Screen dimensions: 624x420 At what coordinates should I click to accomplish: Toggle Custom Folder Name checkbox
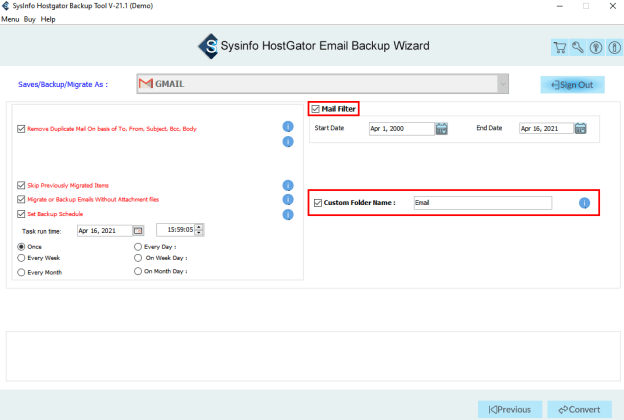point(318,203)
